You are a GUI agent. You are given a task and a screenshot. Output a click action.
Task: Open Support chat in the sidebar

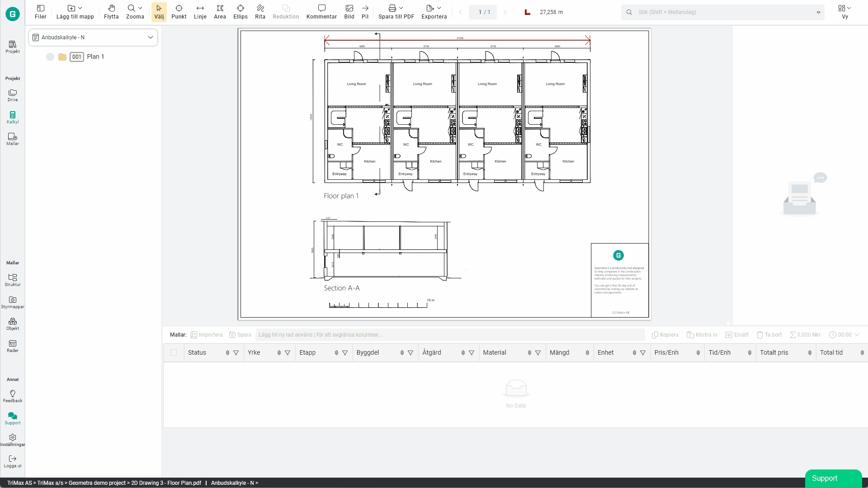tap(13, 418)
